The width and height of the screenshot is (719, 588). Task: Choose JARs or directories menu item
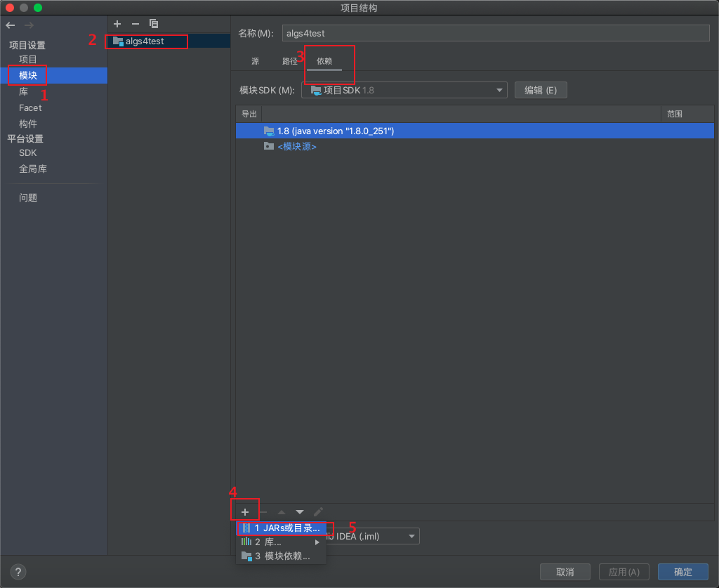281,528
